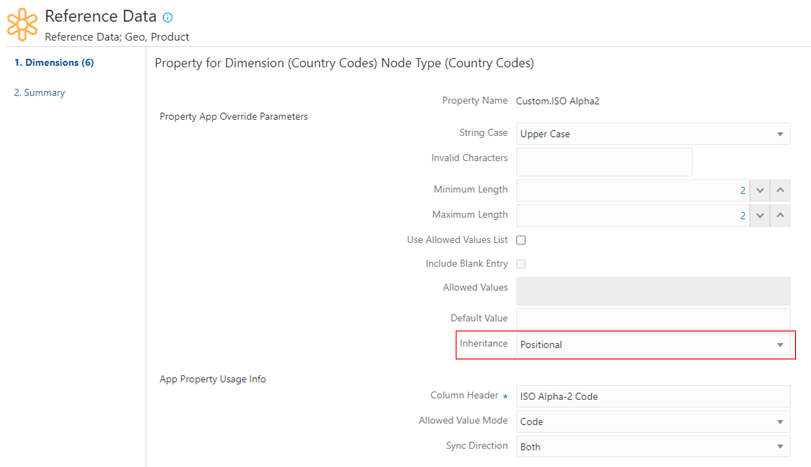Click the Default Value input field
This screenshot has width=811, height=467.
[653, 319]
